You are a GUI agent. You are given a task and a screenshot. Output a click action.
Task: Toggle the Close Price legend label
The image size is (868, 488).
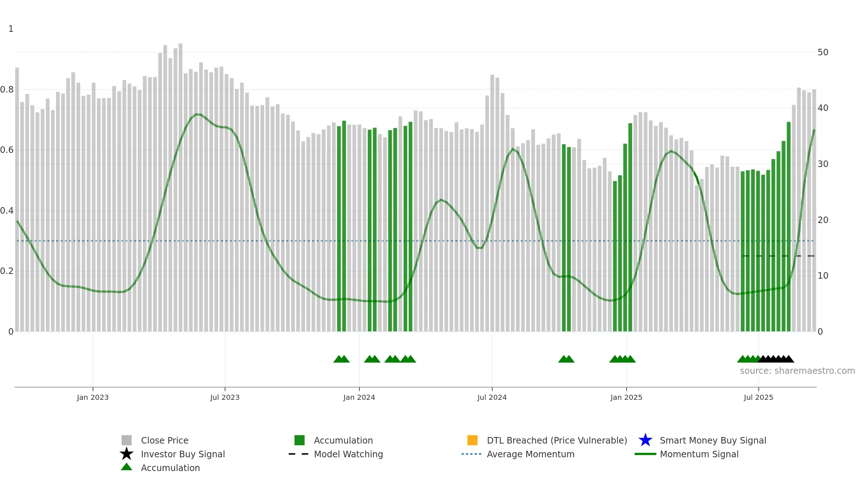coord(165,440)
